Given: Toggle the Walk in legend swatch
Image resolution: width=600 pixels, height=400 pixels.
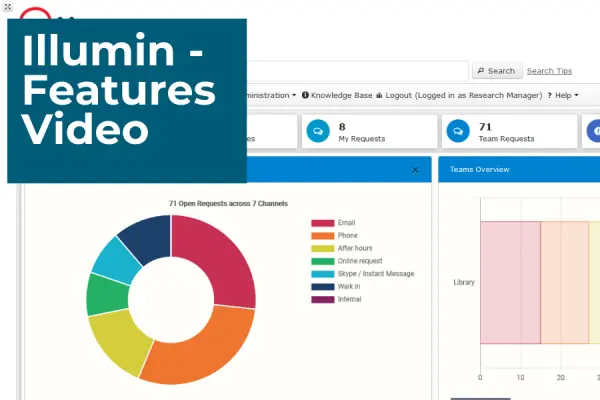Looking at the screenshot, I should coord(323,287).
